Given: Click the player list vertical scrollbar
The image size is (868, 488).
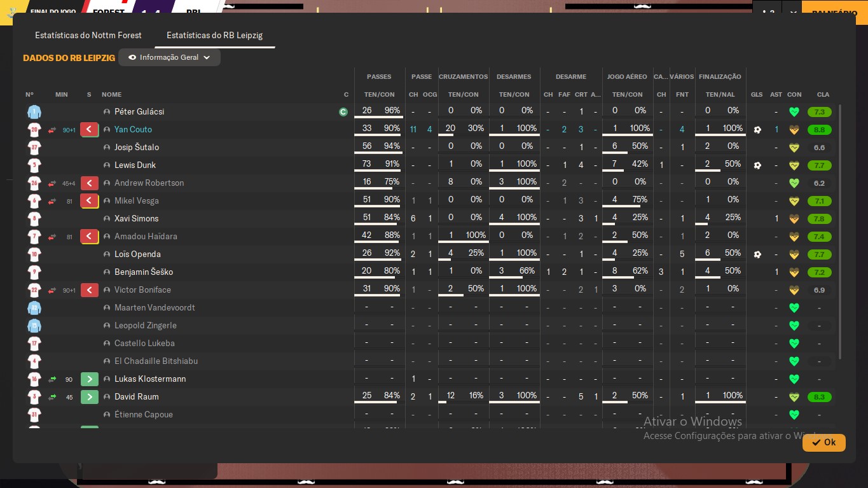Looking at the screenshot, I should point(840,232).
